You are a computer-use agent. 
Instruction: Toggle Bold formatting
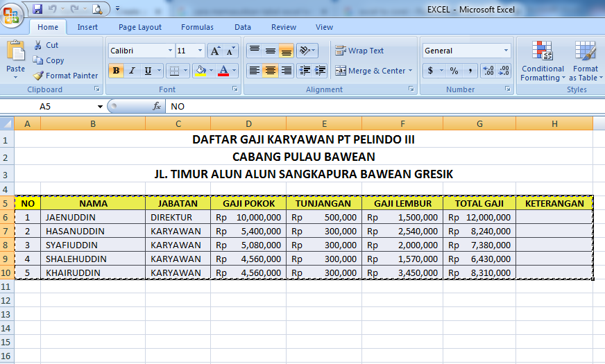point(116,71)
